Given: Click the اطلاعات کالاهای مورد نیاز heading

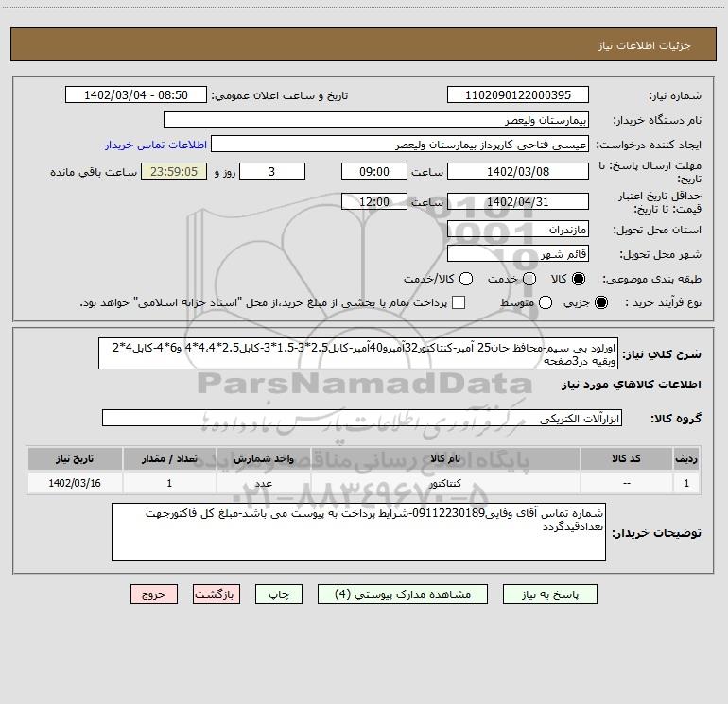Looking at the screenshot, I should coord(631,385).
